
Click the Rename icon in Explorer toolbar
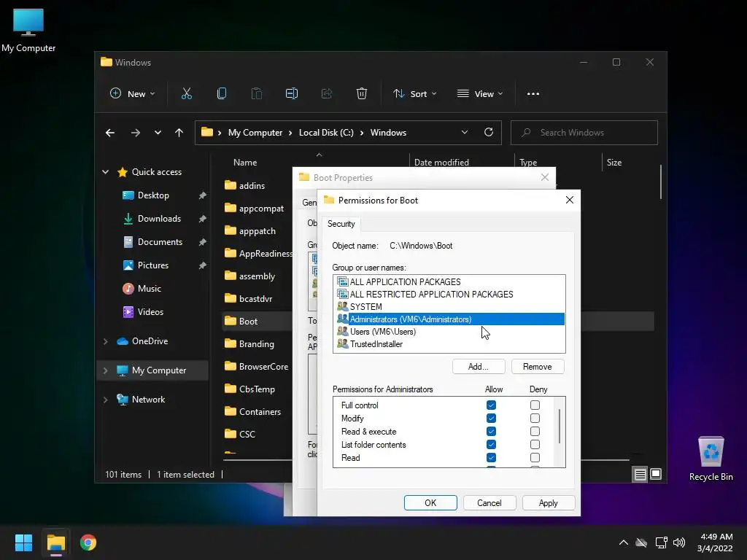292,93
